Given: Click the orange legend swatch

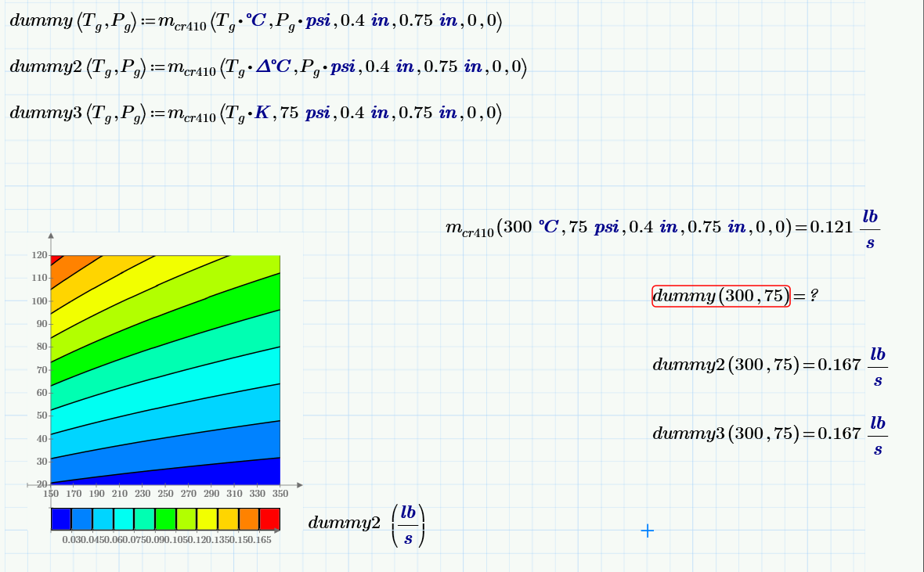Looking at the screenshot, I should [x=249, y=519].
